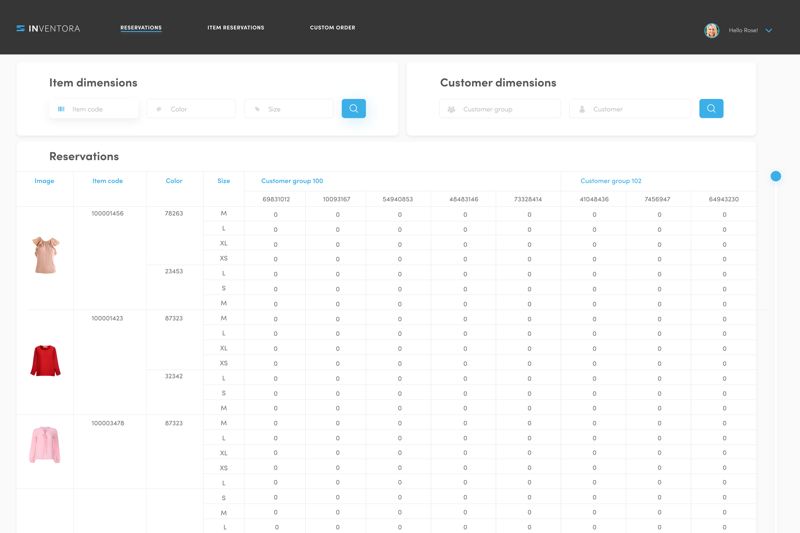Open Rose's user avatar
This screenshot has width=800, height=533.
click(x=712, y=31)
